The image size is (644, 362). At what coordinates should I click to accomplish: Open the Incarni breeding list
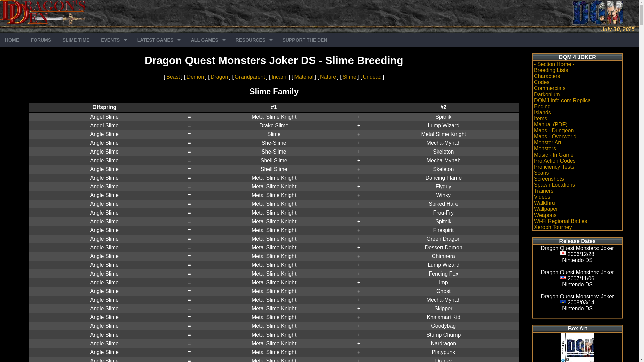pos(280,77)
